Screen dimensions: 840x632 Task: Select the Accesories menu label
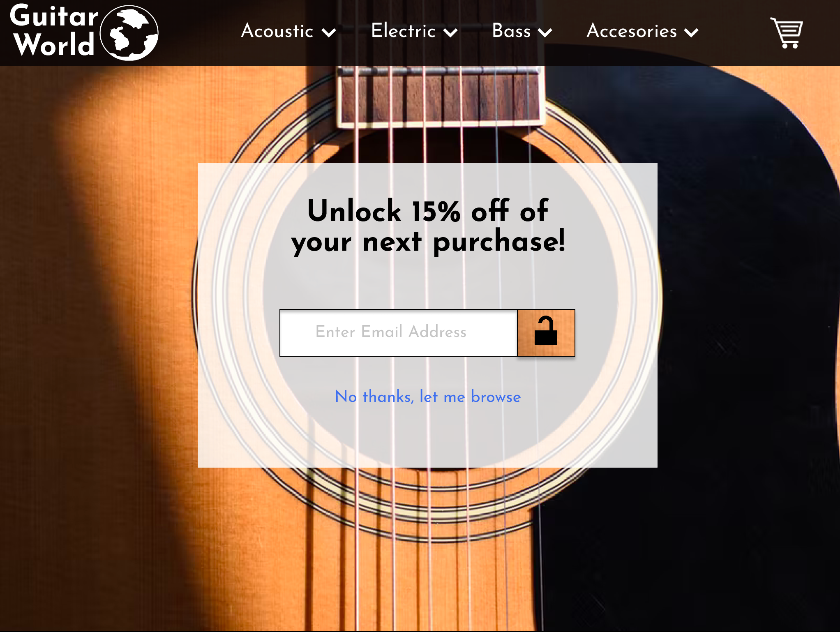click(x=632, y=31)
